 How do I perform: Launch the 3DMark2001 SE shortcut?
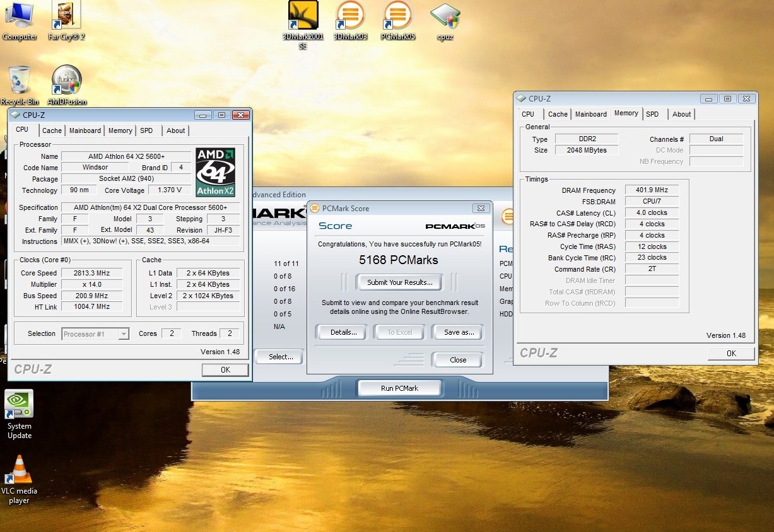(x=303, y=24)
